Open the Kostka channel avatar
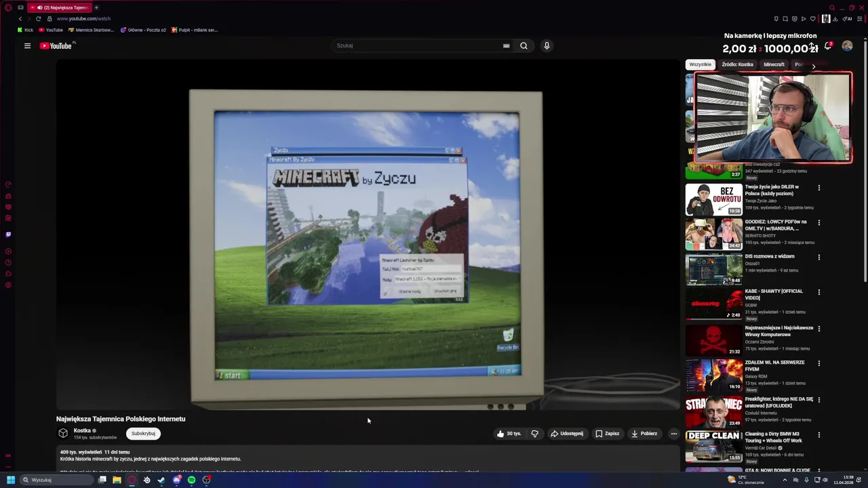868x488 pixels. (63, 433)
